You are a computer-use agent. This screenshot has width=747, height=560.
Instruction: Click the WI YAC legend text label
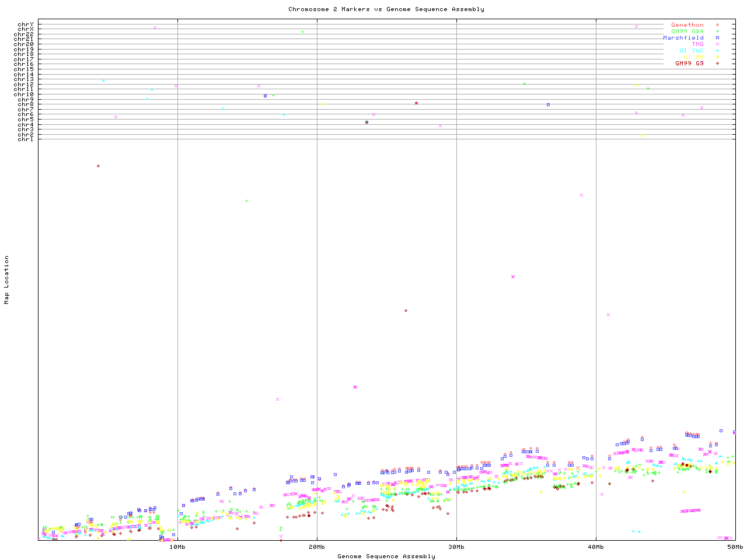click(691, 51)
